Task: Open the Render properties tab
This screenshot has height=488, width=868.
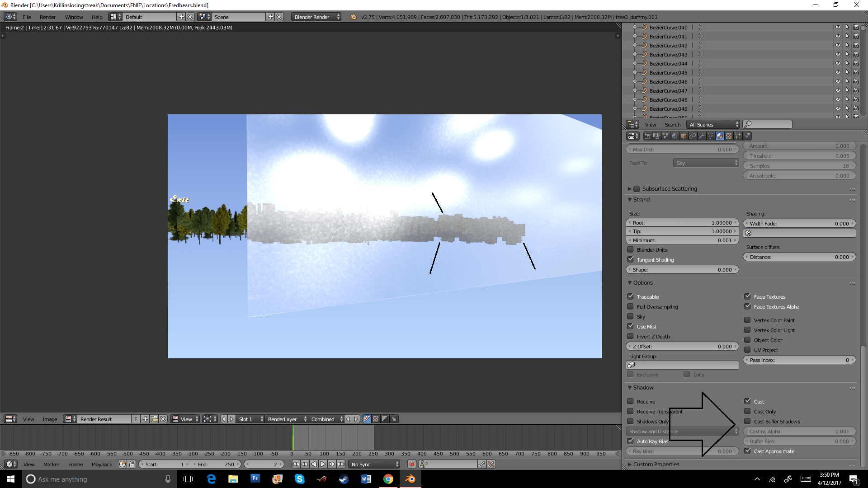Action: [x=648, y=136]
